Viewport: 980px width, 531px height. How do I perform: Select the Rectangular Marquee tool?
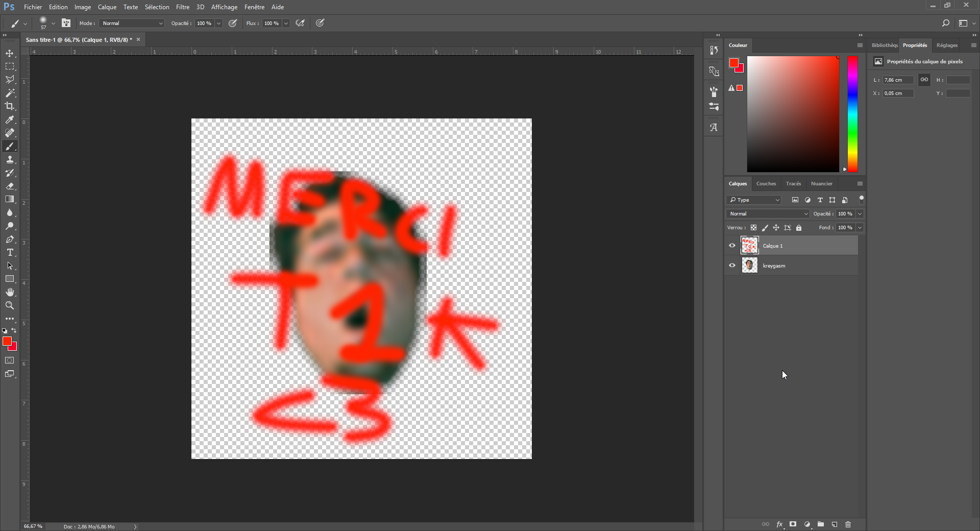[10, 66]
